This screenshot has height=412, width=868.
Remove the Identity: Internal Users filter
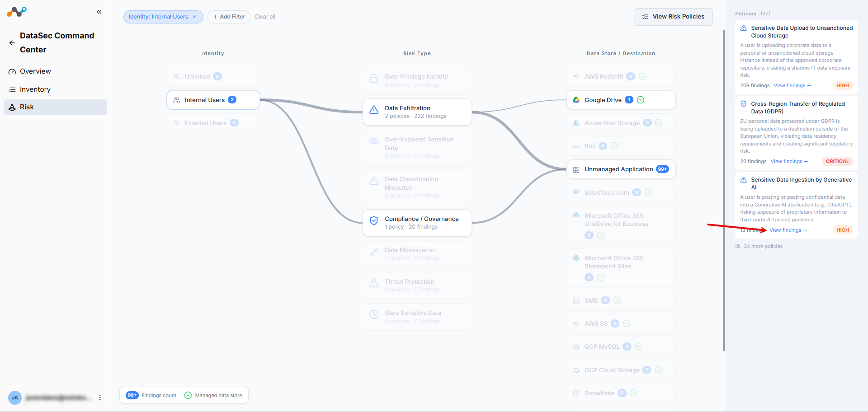click(x=194, y=17)
